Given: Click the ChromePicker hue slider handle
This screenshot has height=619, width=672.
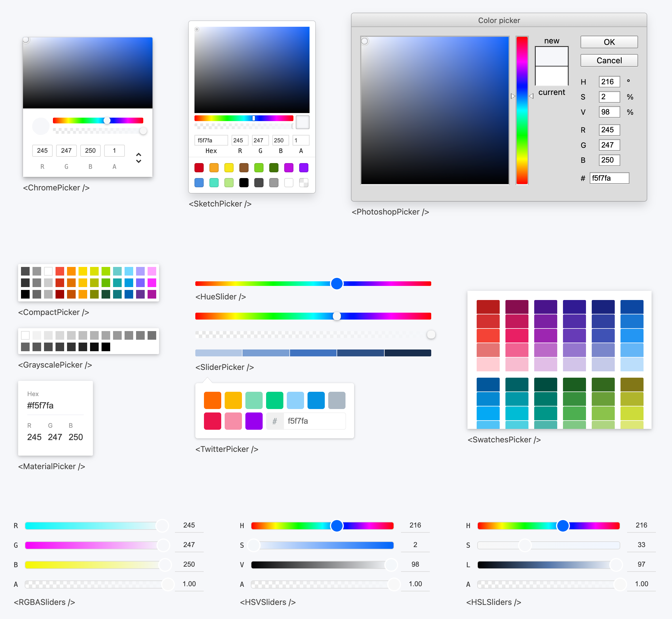Looking at the screenshot, I should 107,121.
